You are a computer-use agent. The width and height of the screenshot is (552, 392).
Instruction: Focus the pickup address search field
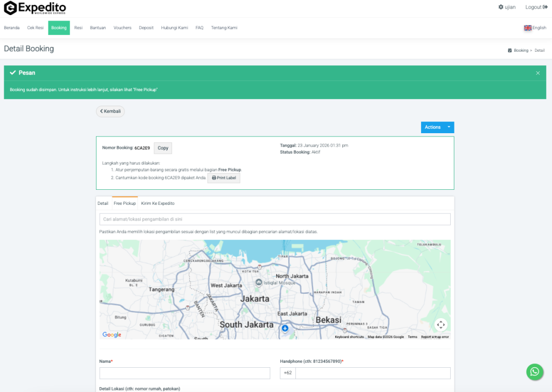coord(275,219)
